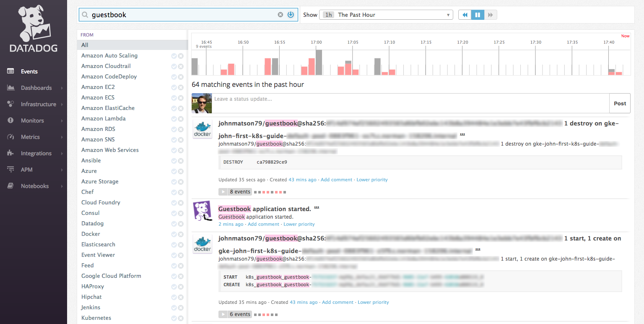The width and height of the screenshot is (644, 324).
Task: Click the more options dots beside Guestbook started
Action: 317,208
